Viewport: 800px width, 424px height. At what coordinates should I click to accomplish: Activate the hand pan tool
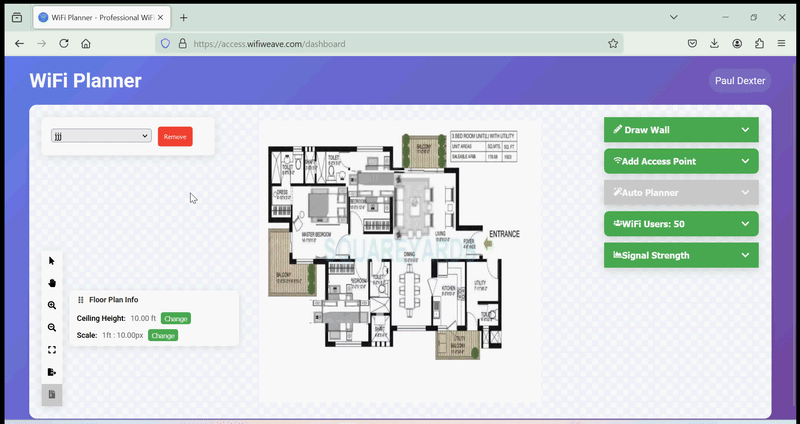click(x=52, y=283)
